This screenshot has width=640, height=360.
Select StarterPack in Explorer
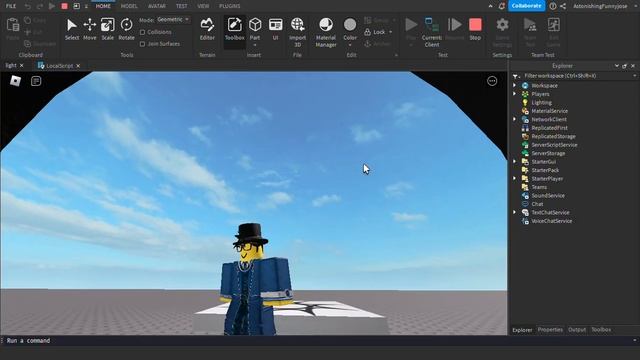coord(545,170)
